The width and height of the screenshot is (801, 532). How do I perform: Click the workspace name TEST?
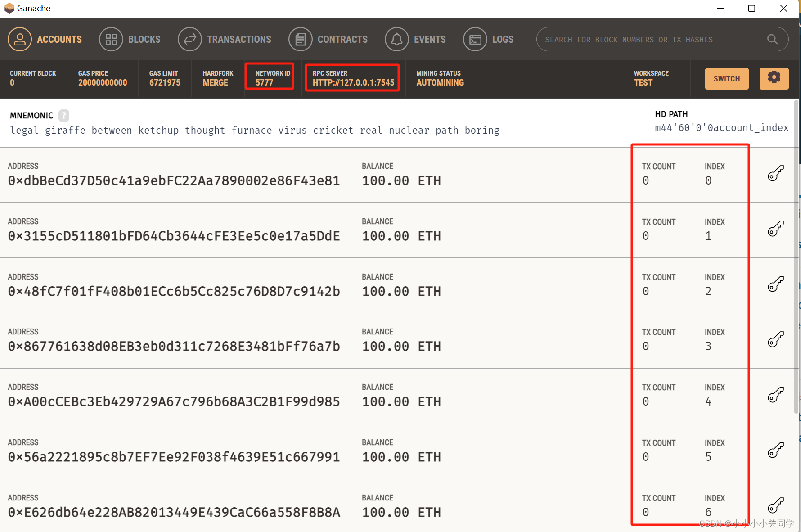643,83
